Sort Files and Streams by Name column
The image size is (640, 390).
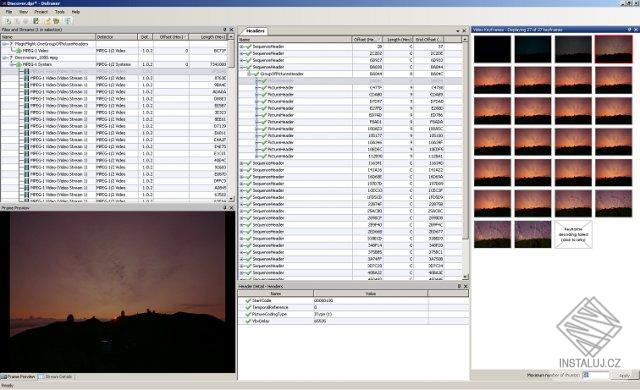[48, 37]
